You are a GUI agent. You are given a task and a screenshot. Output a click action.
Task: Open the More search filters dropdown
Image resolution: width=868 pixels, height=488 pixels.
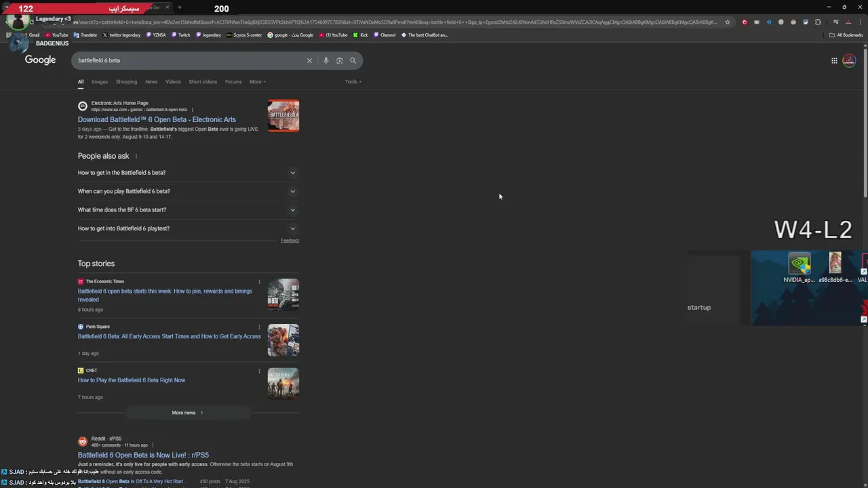point(258,82)
